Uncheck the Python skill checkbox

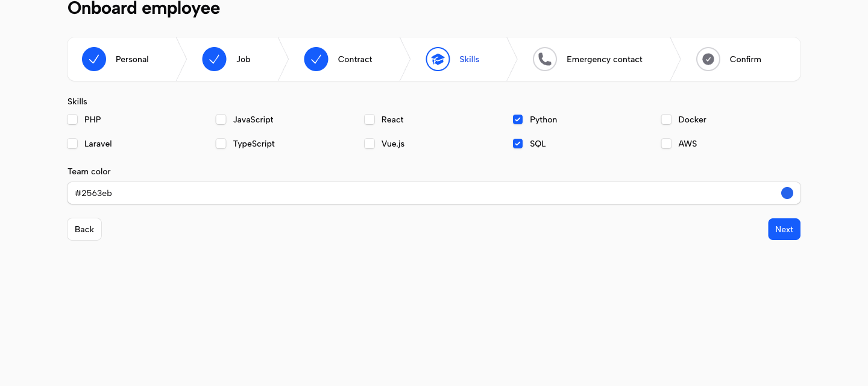518,119
